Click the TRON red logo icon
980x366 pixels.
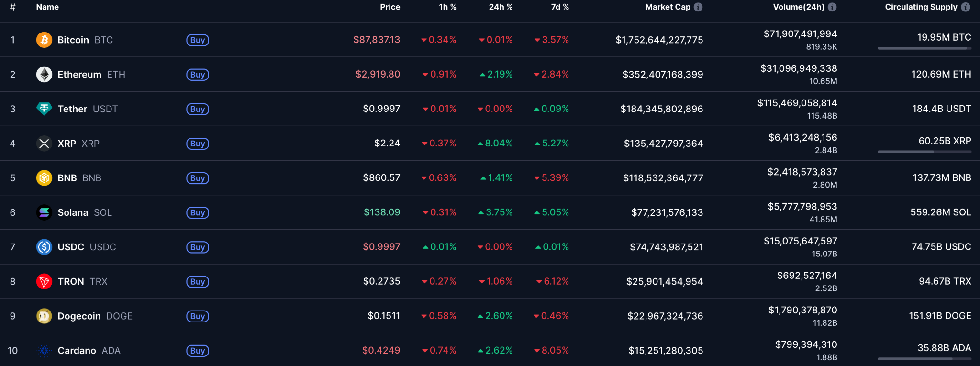[44, 281]
